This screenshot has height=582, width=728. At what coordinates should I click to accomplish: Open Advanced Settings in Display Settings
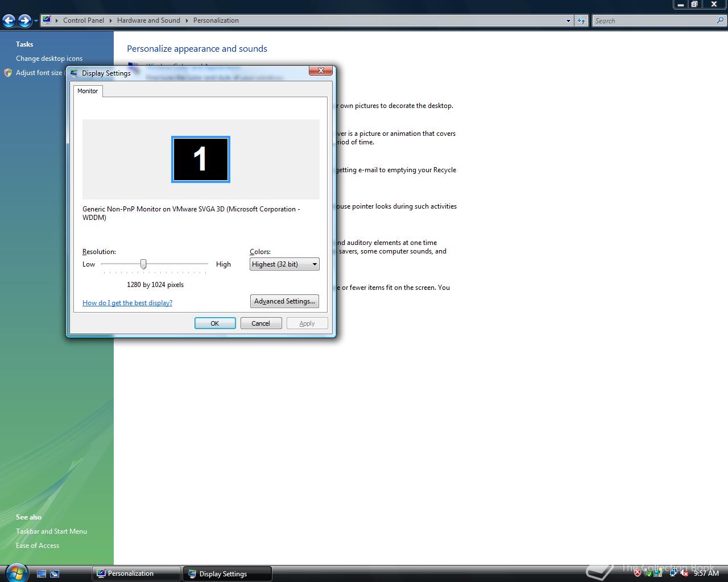[284, 301]
